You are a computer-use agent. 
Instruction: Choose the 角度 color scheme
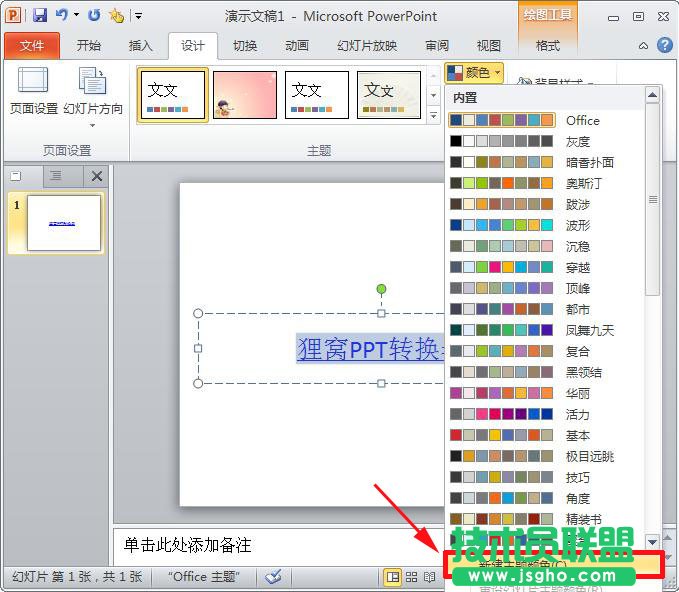546,498
